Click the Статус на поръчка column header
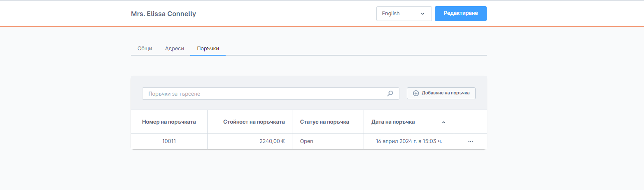This screenshot has height=190, width=644. pos(324,122)
